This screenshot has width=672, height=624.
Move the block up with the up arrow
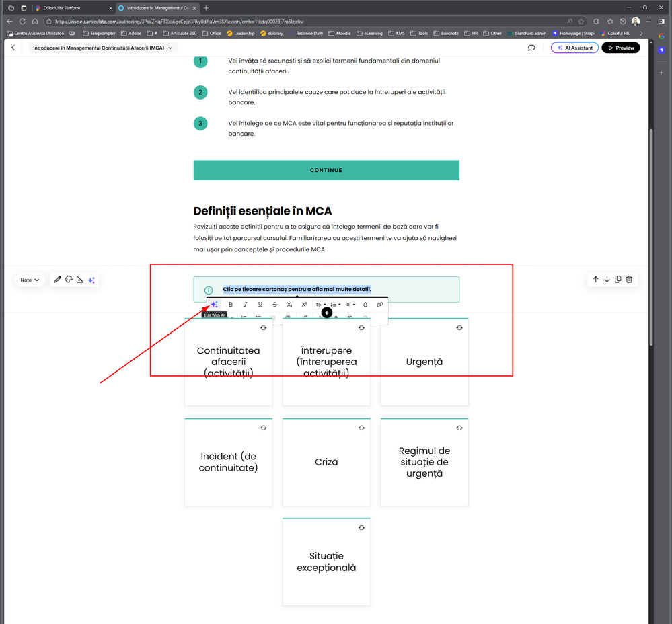pos(596,280)
